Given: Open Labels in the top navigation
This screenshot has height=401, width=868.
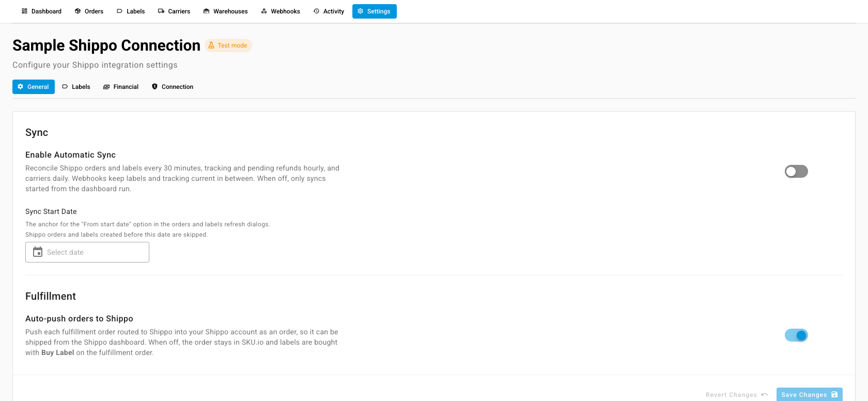Looking at the screenshot, I should [x=131, y=11].
